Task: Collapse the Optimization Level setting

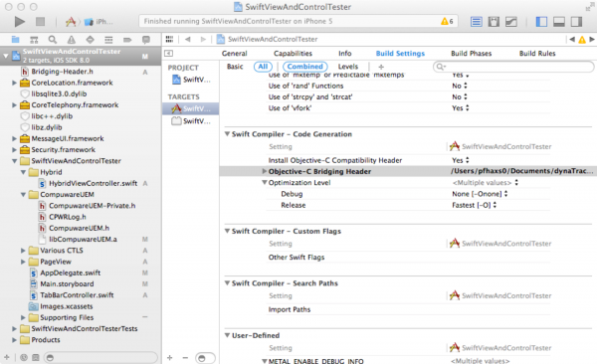Action: (265, 182)
